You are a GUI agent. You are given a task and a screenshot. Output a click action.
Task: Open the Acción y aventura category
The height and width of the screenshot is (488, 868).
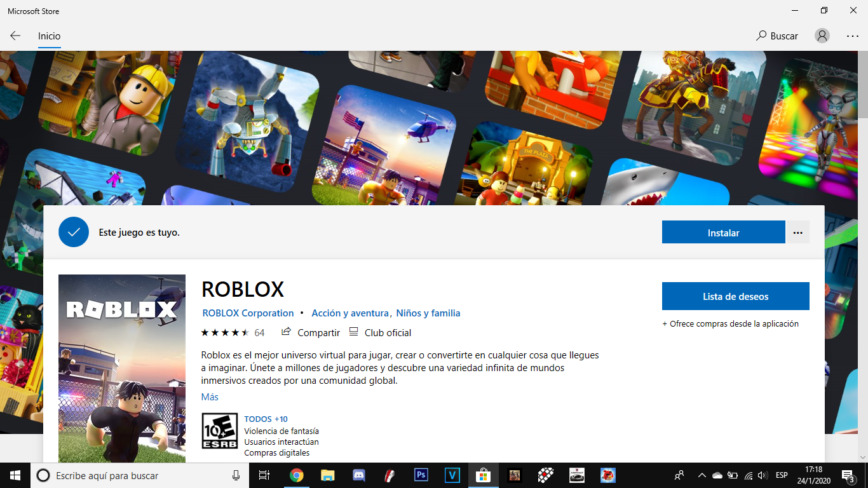coord(350,313)
